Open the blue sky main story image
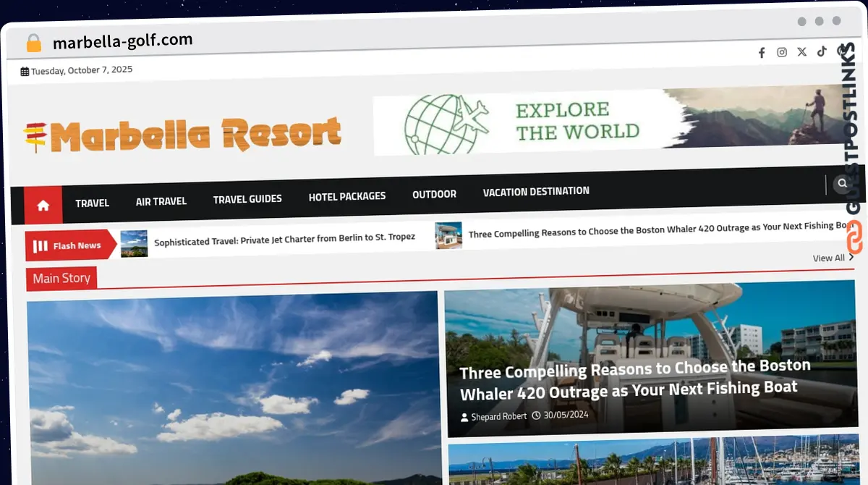 point(233,387)
